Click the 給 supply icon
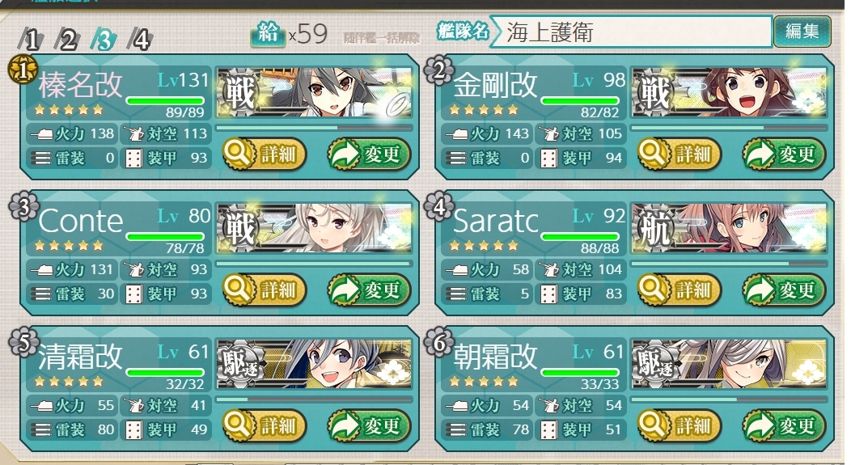Screen dimensions: 868x465 pyautogui.click(x=268, y=34)
